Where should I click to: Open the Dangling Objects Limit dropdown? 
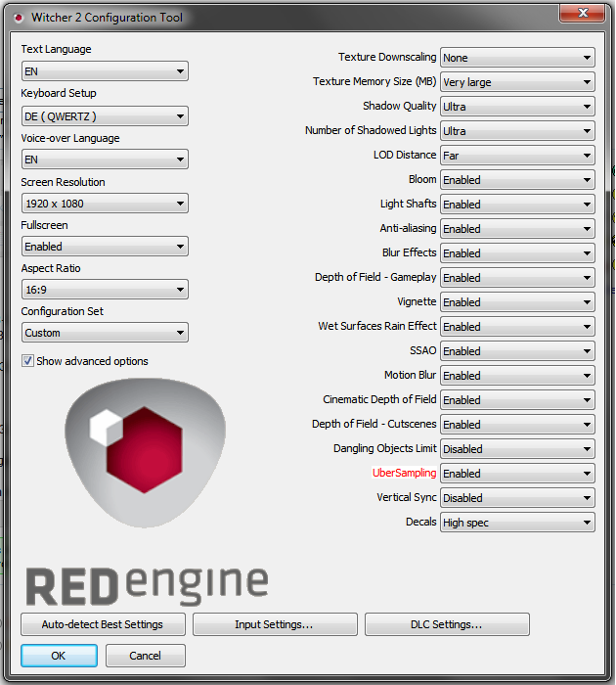point(517,449)
